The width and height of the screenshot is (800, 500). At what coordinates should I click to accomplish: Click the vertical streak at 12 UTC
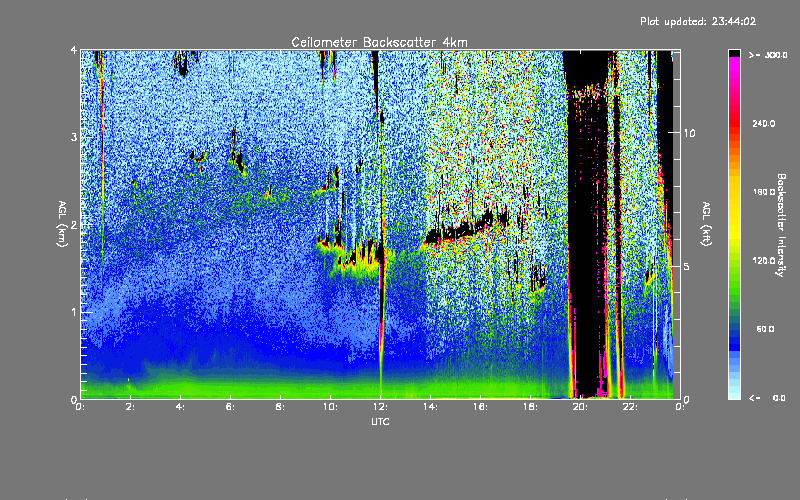pyautogui.click(x=381, y=224)
